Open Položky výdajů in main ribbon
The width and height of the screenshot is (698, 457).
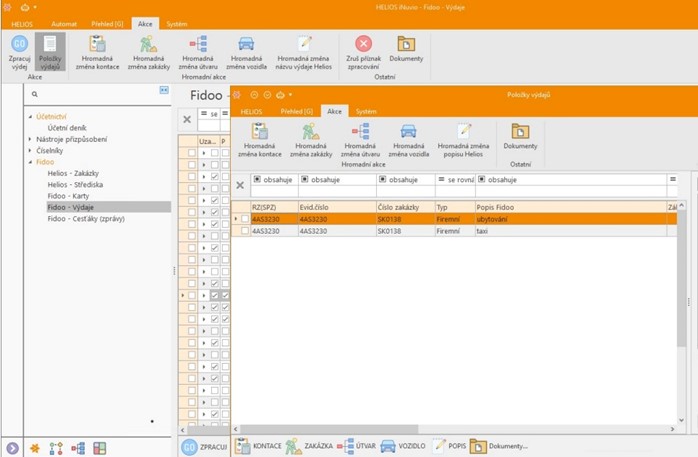tap(50, 53)
